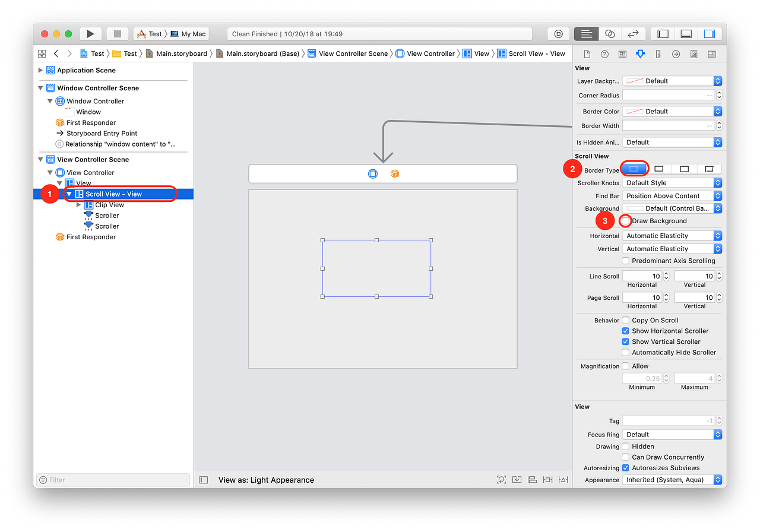Run the project with the Play button
This screenshot has height=532, width=760.
(90, 33)
